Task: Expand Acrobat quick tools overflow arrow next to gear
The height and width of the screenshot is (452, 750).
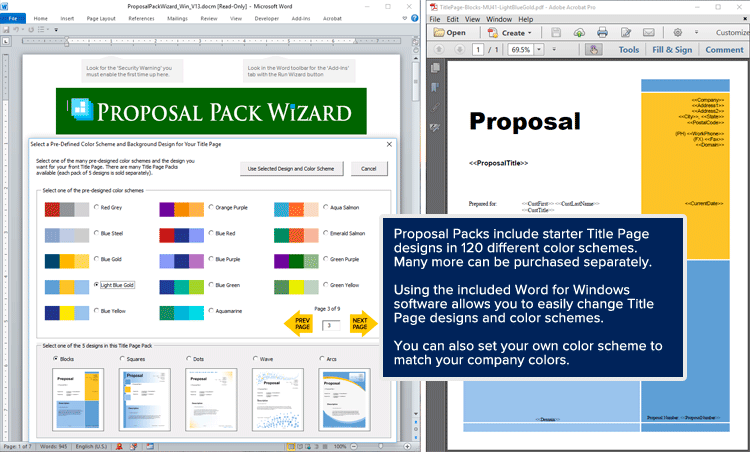Action: 696,32
